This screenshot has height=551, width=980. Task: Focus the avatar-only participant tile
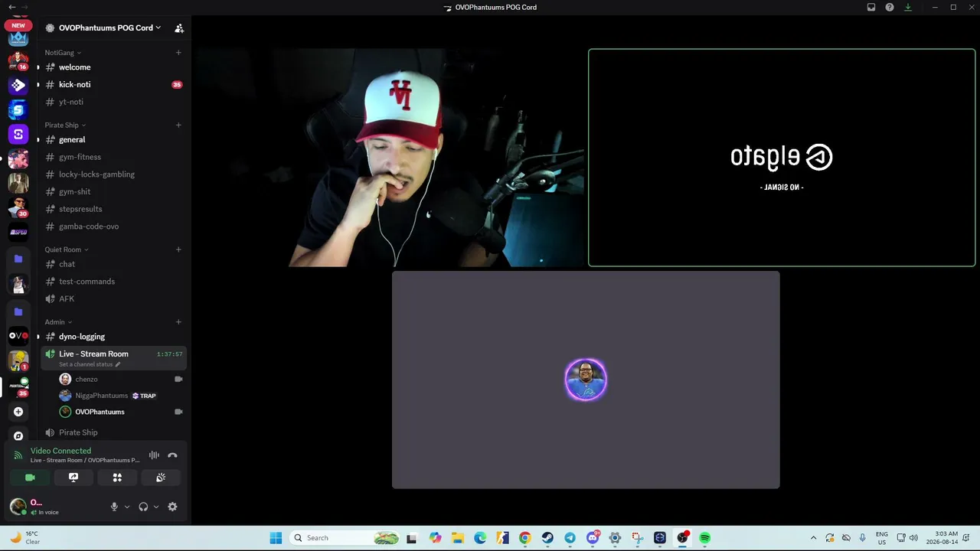pos(586,380)
